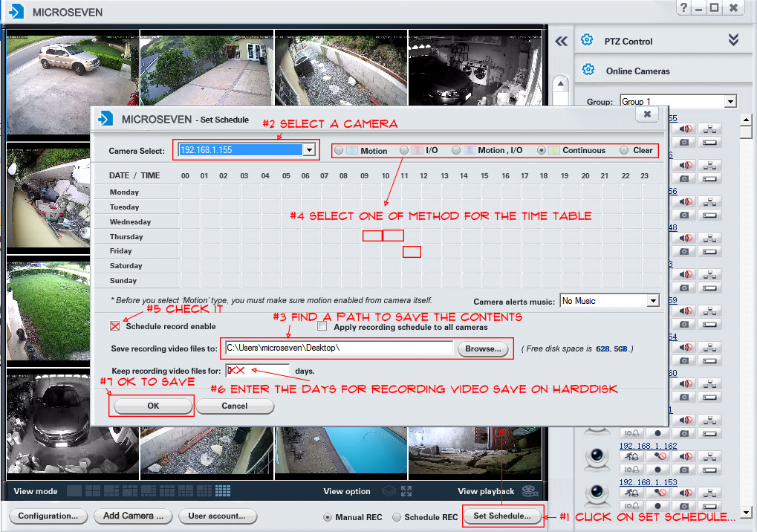Click the Cancel button in Set Schedule
757x532 pixels.
(x=235, y=406)
